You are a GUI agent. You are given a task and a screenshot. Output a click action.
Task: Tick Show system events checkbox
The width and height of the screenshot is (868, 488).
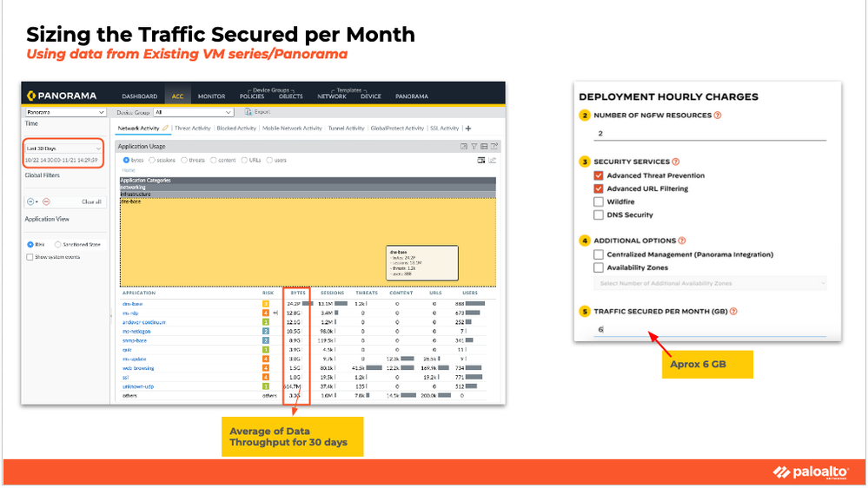30,257
